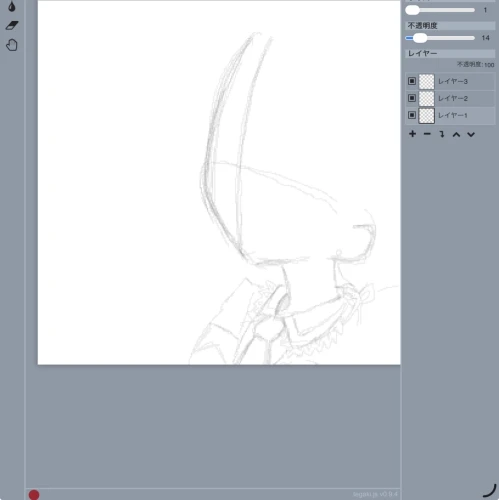Merge layer down with arrow icon
The height and width of the screenshot is (500, 499).
click(x=442, y=134)
